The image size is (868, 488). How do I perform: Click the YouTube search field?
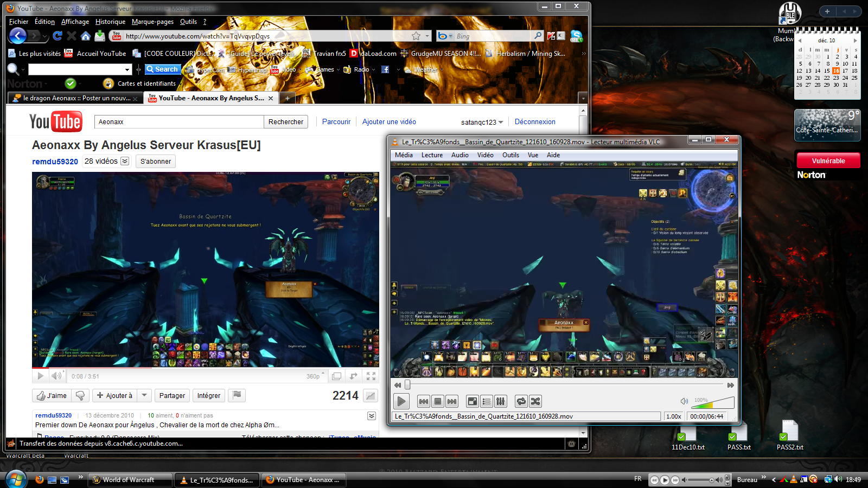tap(180, 122)
